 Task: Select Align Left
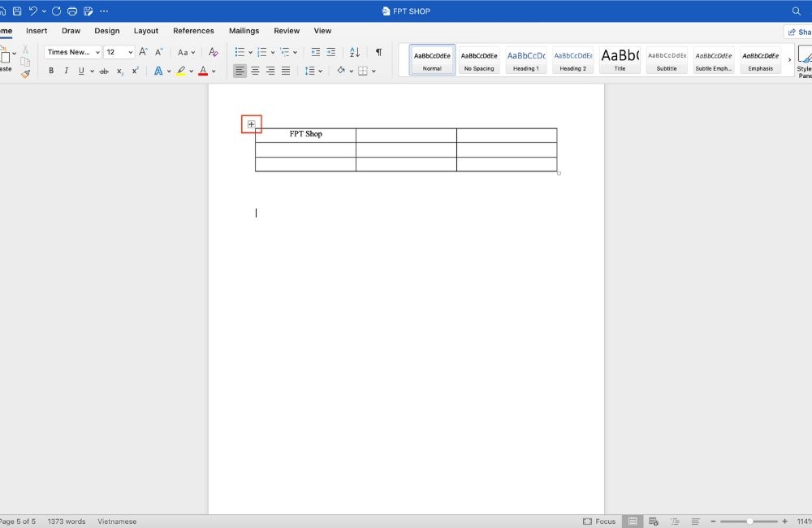240,71
